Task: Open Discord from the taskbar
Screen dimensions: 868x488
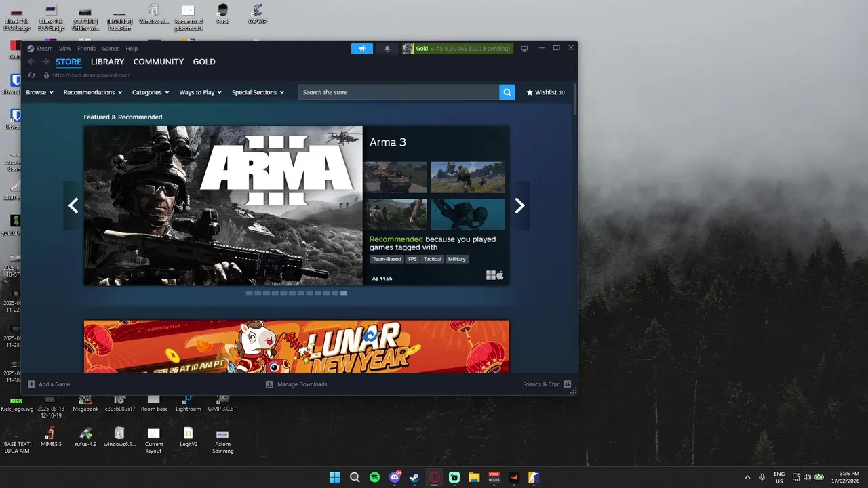Action: coord(395,477)
